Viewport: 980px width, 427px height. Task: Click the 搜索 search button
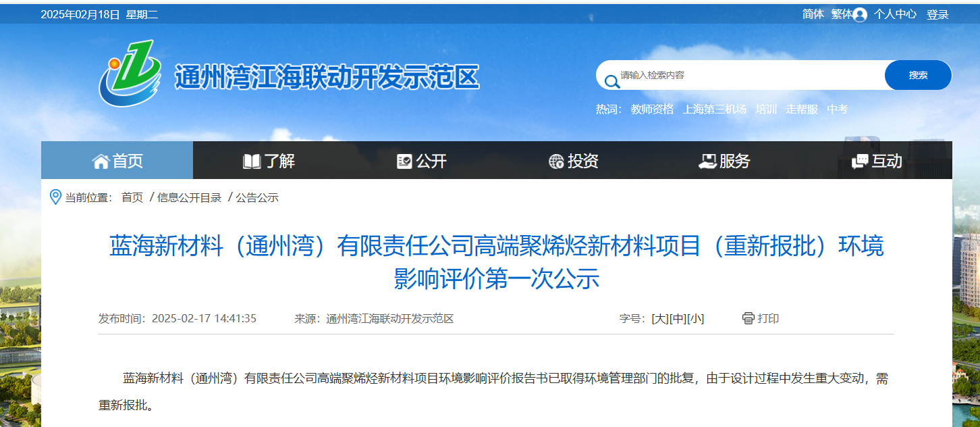point(918,75)
